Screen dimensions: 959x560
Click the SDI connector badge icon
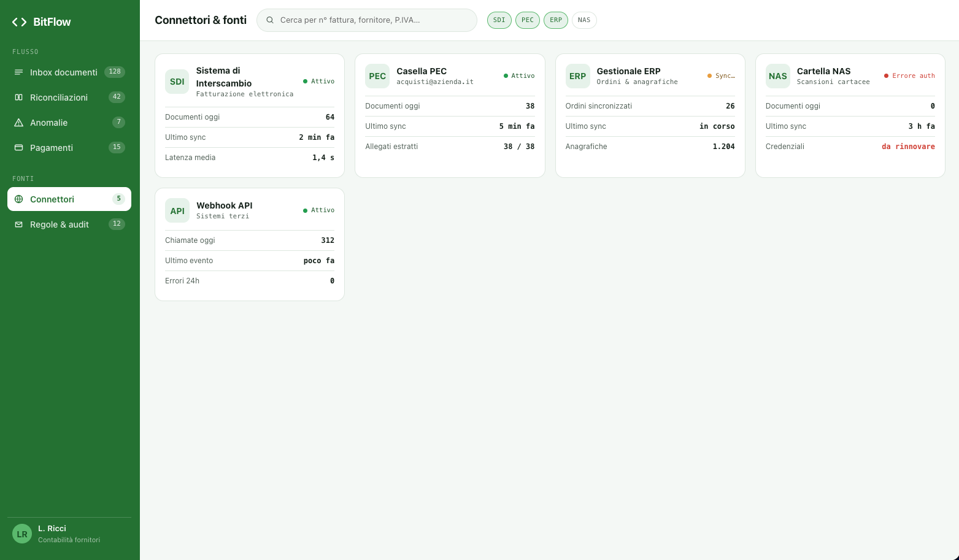coord(177,82)
